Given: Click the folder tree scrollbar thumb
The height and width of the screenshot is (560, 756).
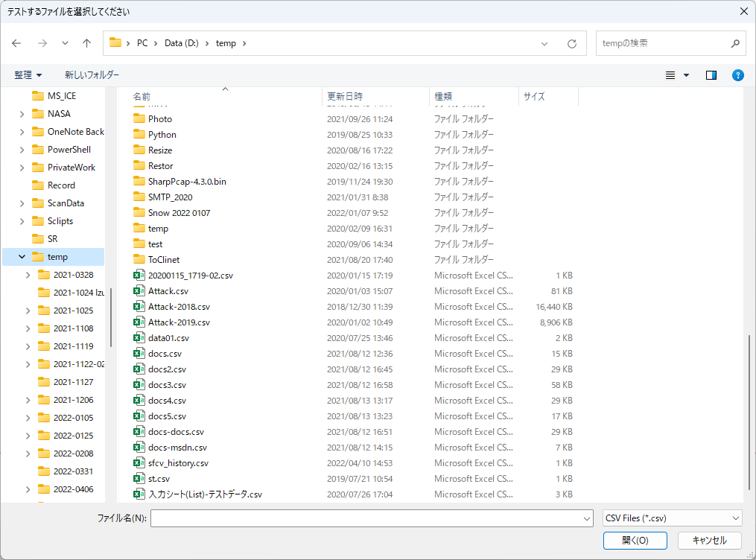Looking at the screenshot, I should pyautogui.click(x=111, y=317).
